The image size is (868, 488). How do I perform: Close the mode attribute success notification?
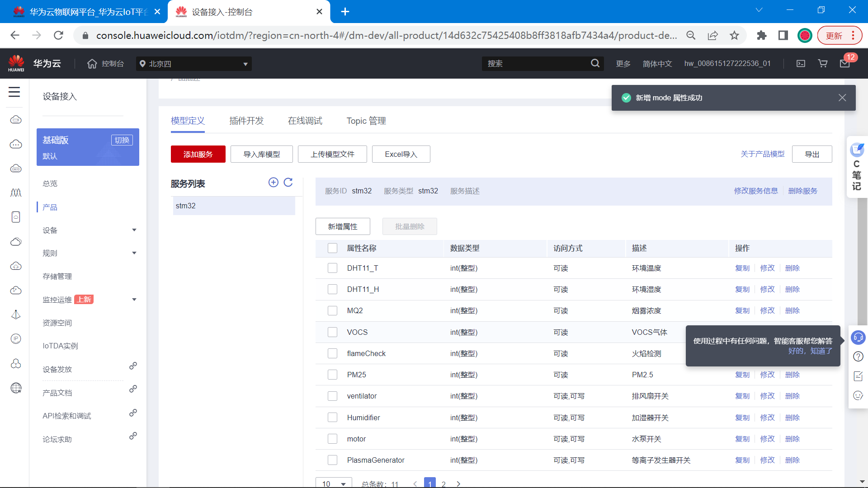click(842, 98)
